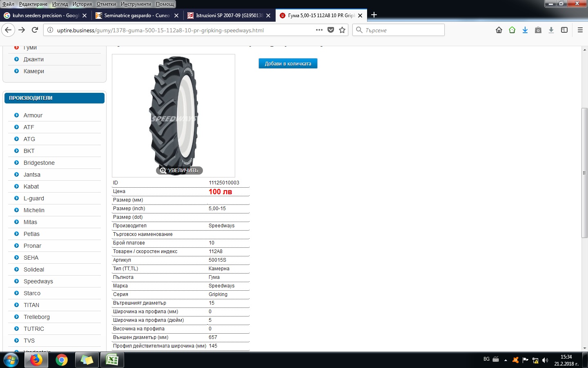The width and height of the screenshot is (588, 368).
Task: Close the Istruzioni SP 2007-09 tab
Action: tap(268, 16)
